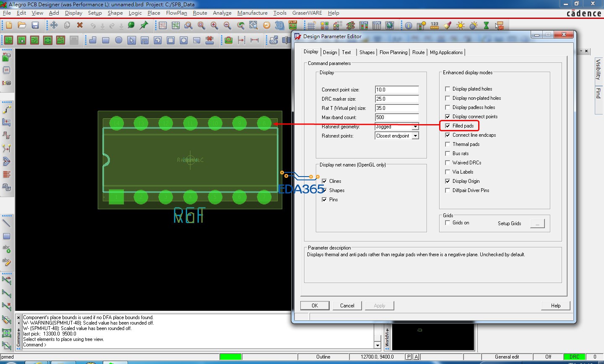Click the sun Highlight icon
This screenshot has width=604, height=364.
point(461,26)
